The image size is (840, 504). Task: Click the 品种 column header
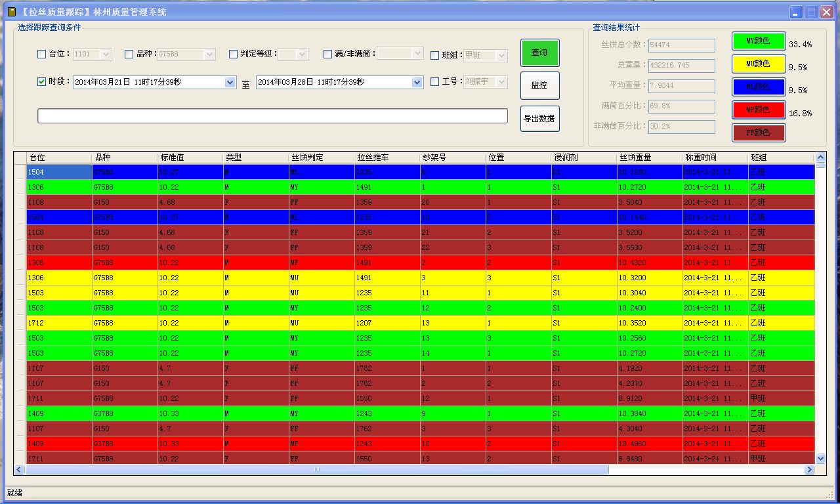tap(125, 157)
